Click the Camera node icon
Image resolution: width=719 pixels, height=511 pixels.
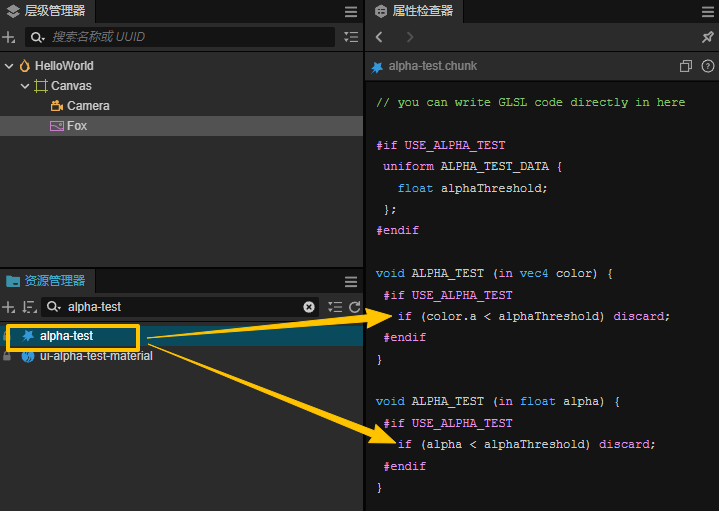[x=56, y=106]
